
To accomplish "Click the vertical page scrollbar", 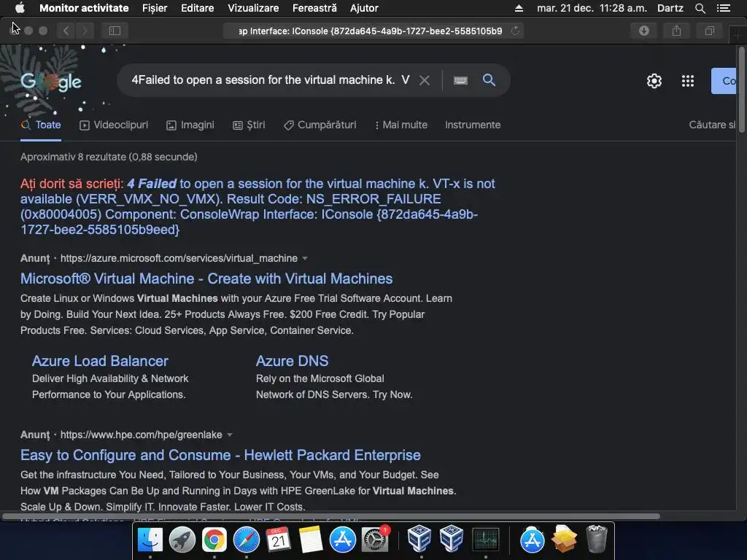I will 742,90.
